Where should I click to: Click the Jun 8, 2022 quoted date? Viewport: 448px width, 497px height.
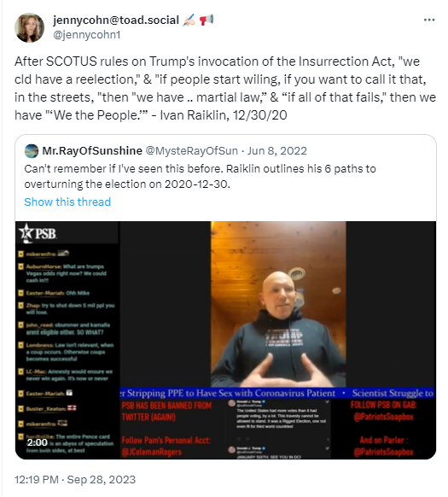(x=277, y=151)
